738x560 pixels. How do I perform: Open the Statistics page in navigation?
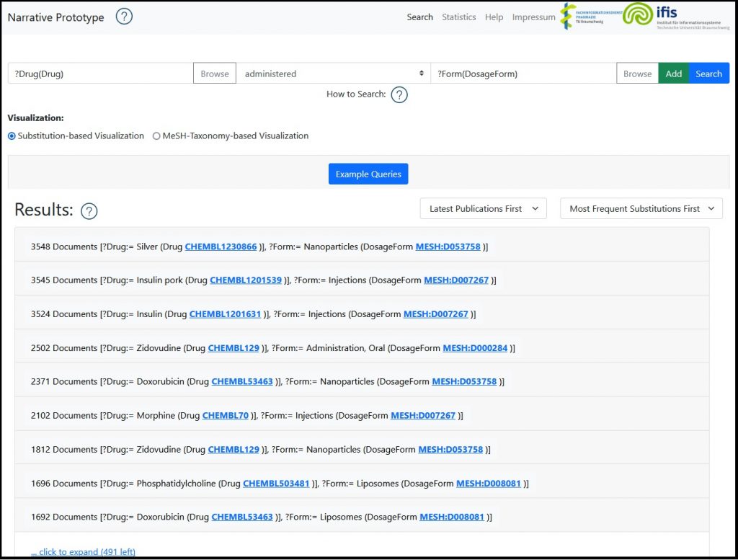coord(458,17)
